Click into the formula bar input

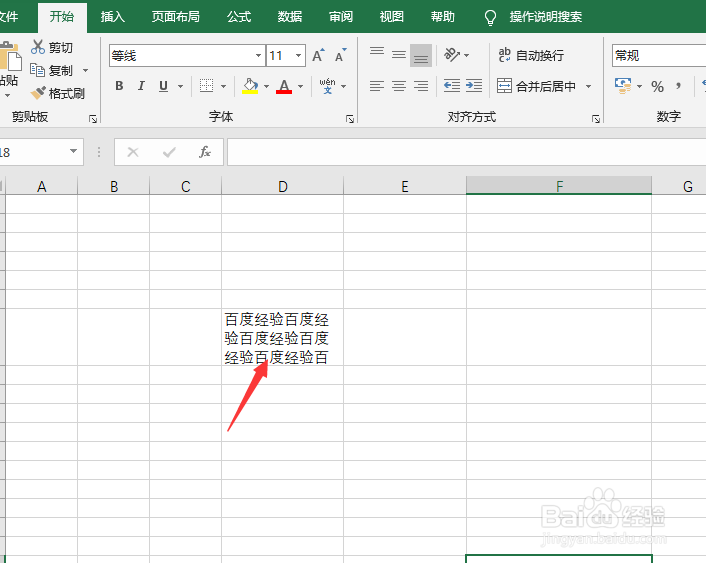point(466,152)
